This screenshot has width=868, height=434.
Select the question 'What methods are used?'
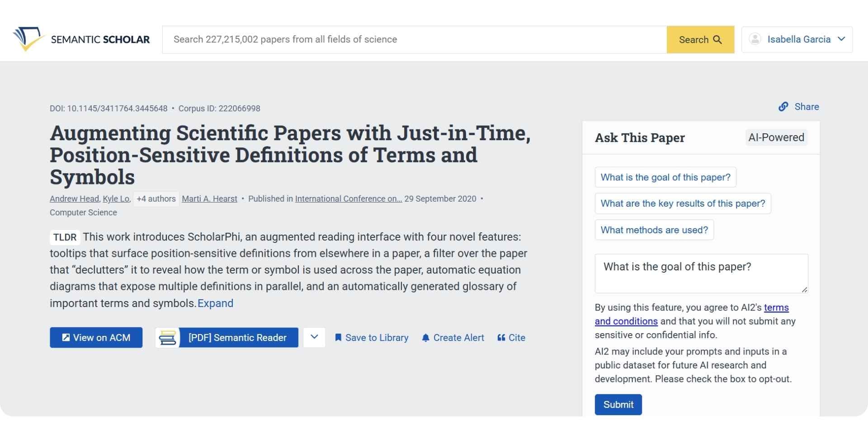tap(654, 230)
